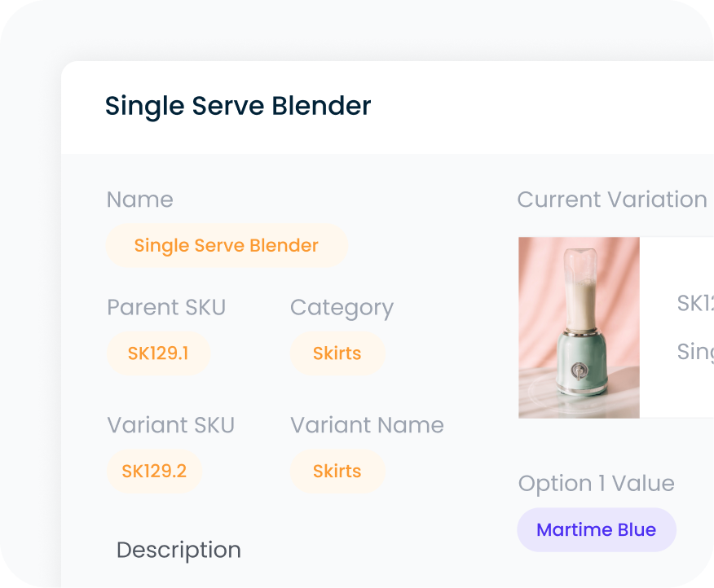Open the Martime Blue option value tag
Image resolution: width=714 pixels, height=588 pixels.
(x=596, y=529)
